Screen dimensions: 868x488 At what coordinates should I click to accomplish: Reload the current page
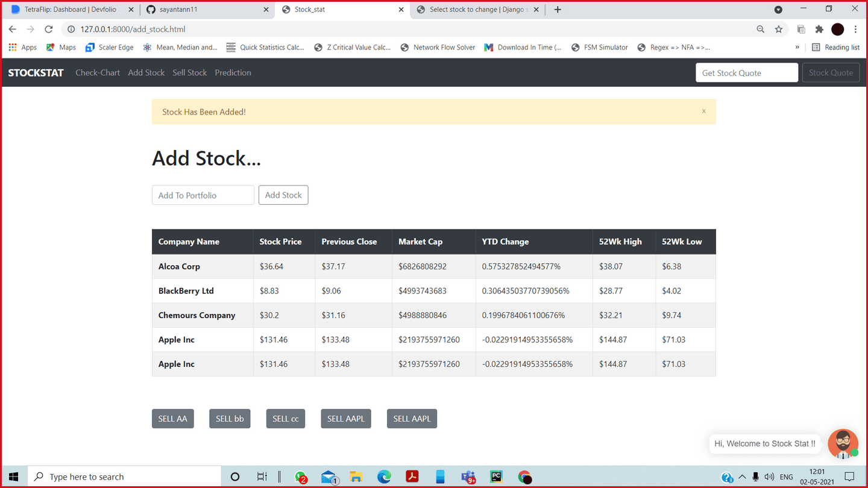tap(49, 29)
